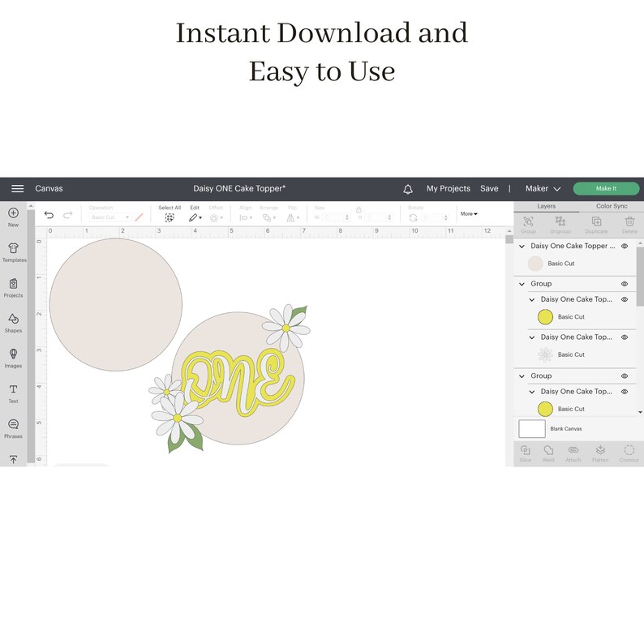Image resolution: width=644 pixels, height=644 pixels.
Task: Click the layers panel scrollbar
Action: (x=640, y=277)
